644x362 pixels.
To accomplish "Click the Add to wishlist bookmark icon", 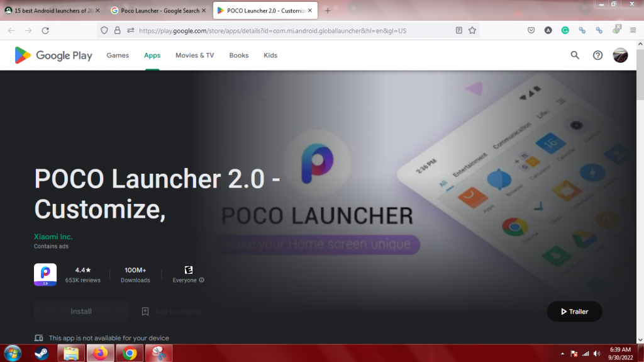I will coord(145,312).
